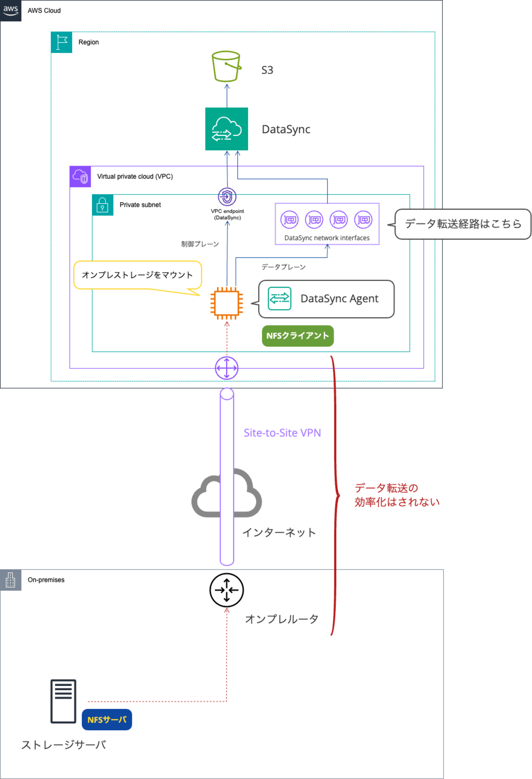Image resolution: width=532 pixels, height=779 pixels.
Task: Select the storage server icon
Action: coord(63,701)
